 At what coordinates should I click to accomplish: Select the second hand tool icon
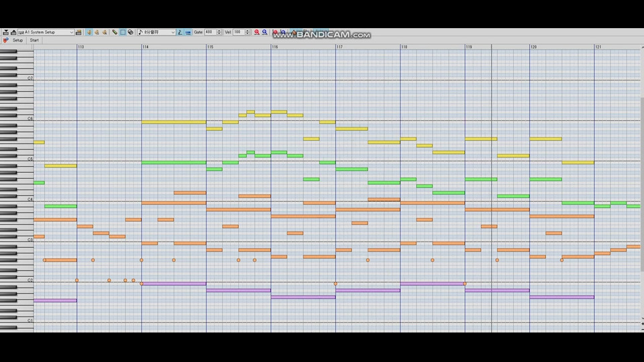click(x=97, y=32)
